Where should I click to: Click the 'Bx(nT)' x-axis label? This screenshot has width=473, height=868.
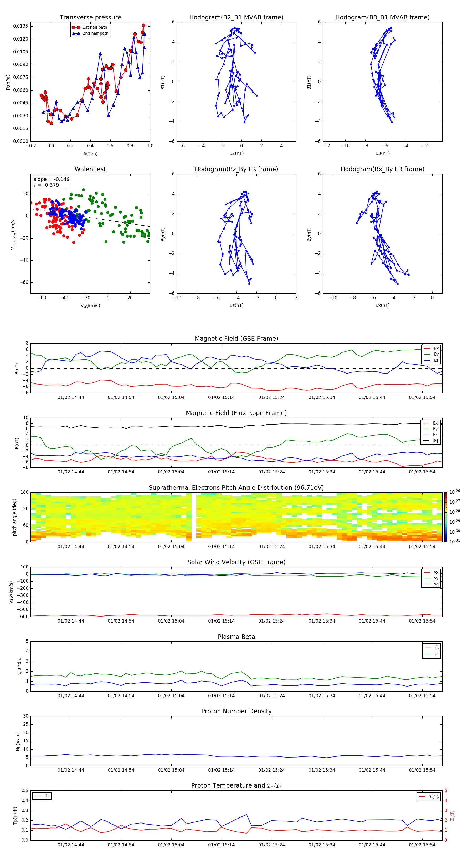(x=382, y=305)
